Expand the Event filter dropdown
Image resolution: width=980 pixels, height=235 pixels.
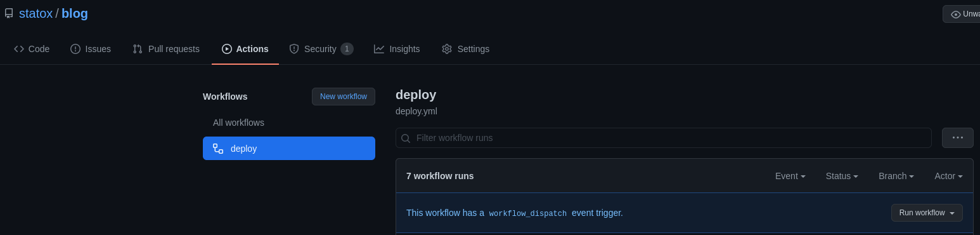point(790,176)
